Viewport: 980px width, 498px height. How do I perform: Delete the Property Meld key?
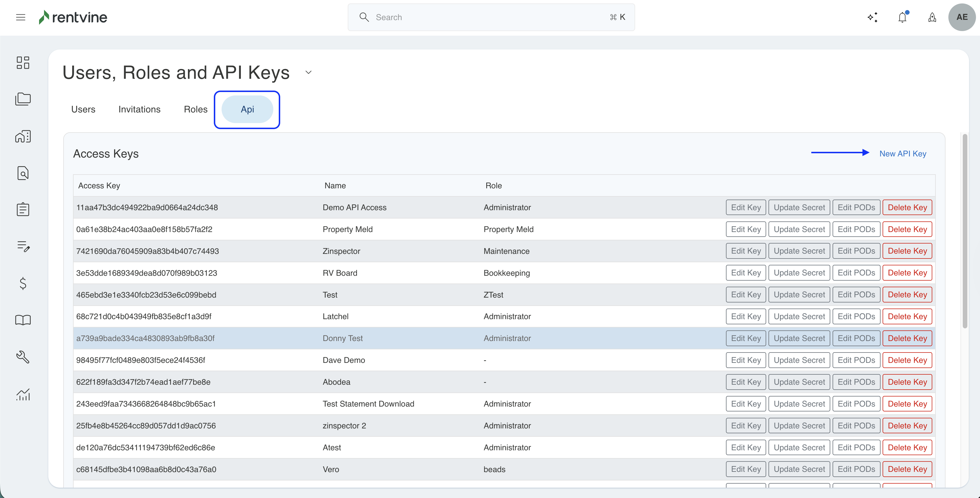(x=907, y=229)
